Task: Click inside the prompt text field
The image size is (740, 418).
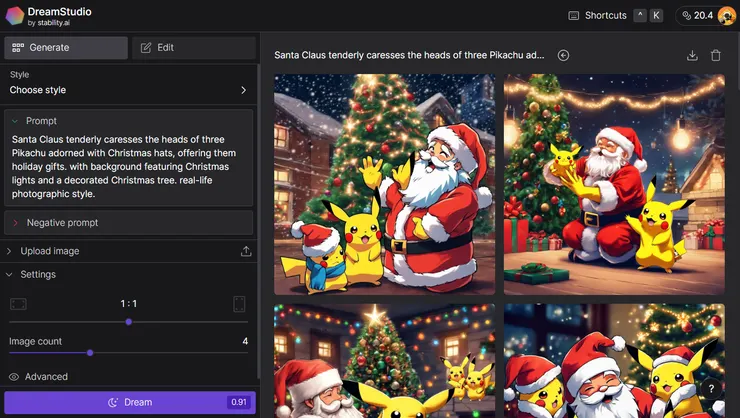Action: (128, 167)
